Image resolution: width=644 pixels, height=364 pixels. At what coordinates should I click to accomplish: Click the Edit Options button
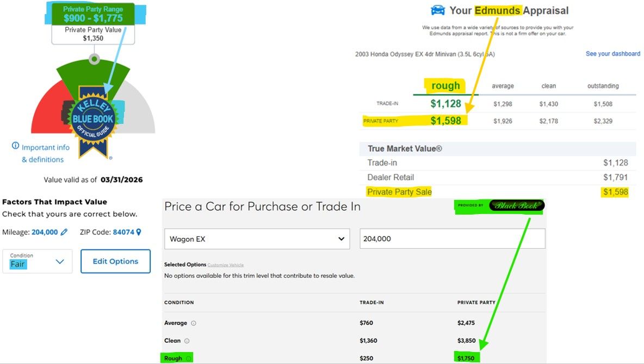pyautogui.click(x=115, y=261)
